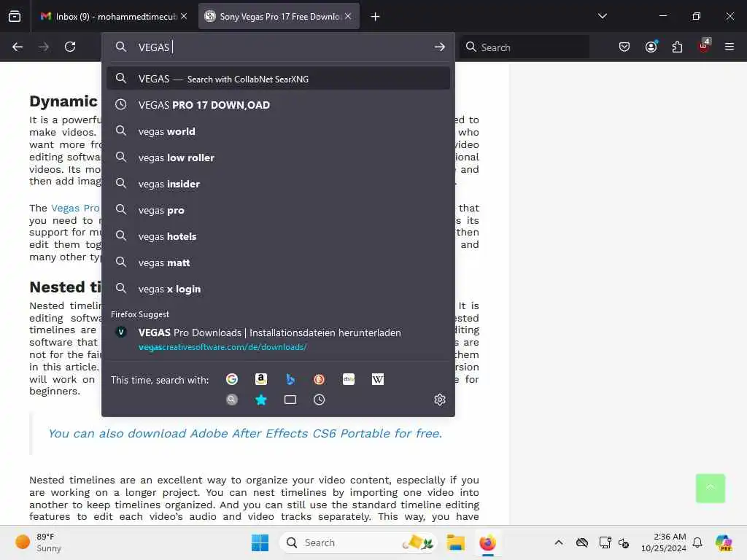The height and width of the screenshot is (560, 747).
Task: Open File Explorer from taskbar
Action: (x=455, y=542)
